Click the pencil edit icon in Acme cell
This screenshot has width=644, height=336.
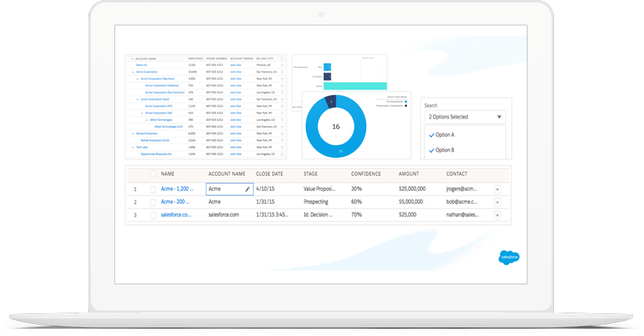247,189
